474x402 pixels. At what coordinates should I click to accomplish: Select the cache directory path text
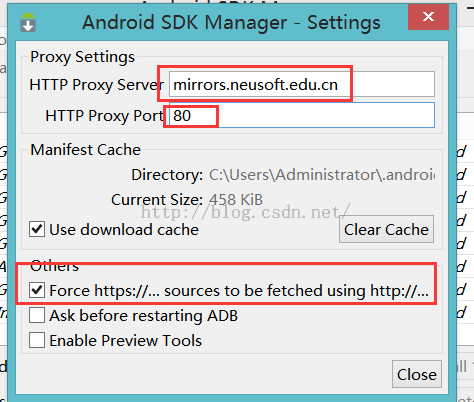click(322, 175)
